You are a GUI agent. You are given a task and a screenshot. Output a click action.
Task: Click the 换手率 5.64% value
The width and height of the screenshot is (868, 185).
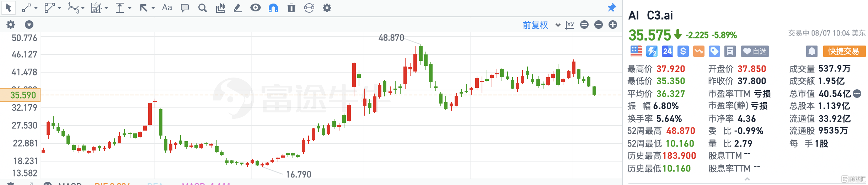pyautogui.click(x=669, y=118)
